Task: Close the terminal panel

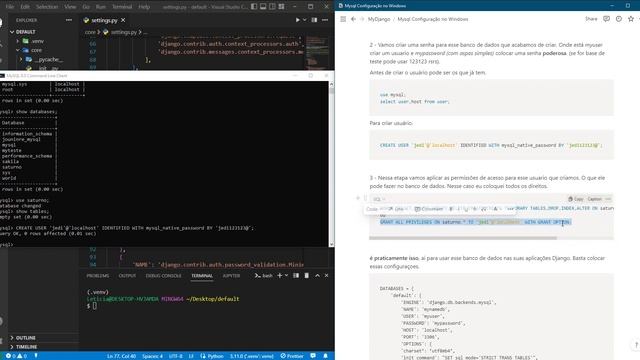Action: point(327,276)
